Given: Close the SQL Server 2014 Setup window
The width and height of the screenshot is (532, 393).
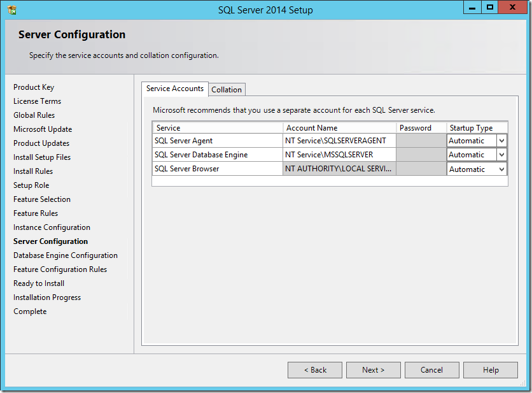Looking at the screenshot, I should point(513,8).
